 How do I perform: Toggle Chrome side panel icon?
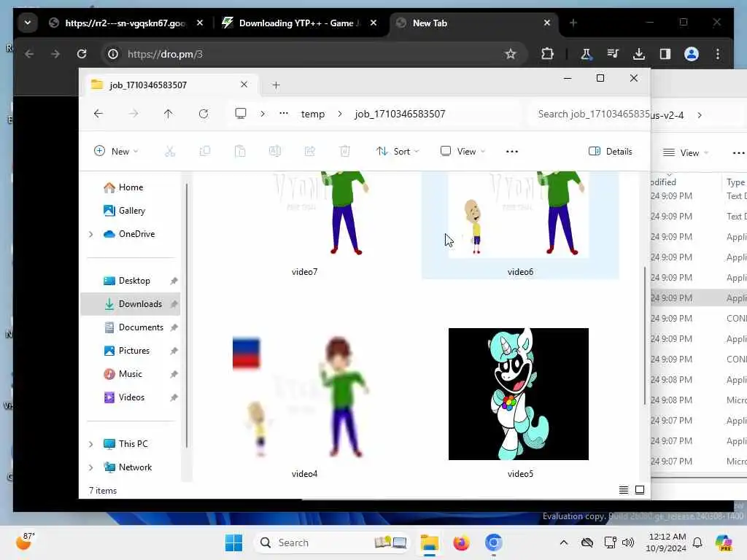pos(665,54)
